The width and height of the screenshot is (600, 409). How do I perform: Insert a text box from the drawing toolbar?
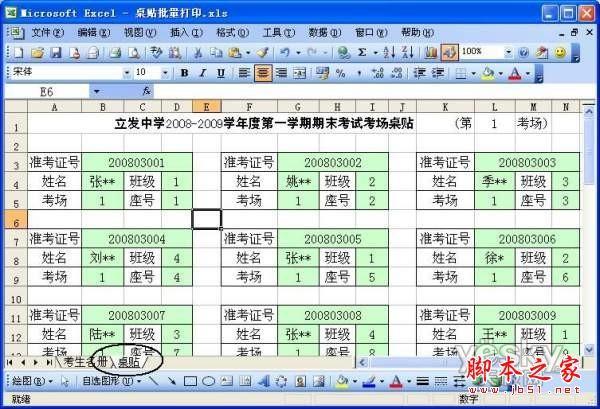coord(227,381)
